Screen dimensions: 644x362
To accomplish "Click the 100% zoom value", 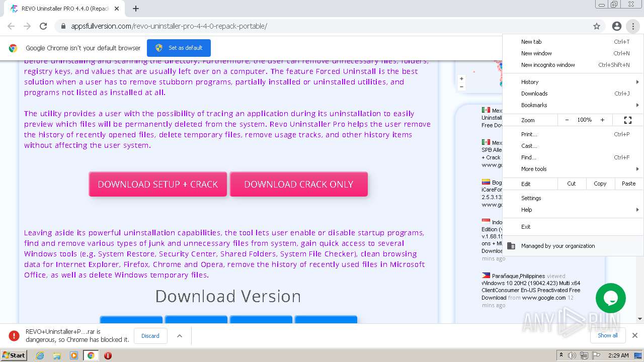I will (585, 120).
